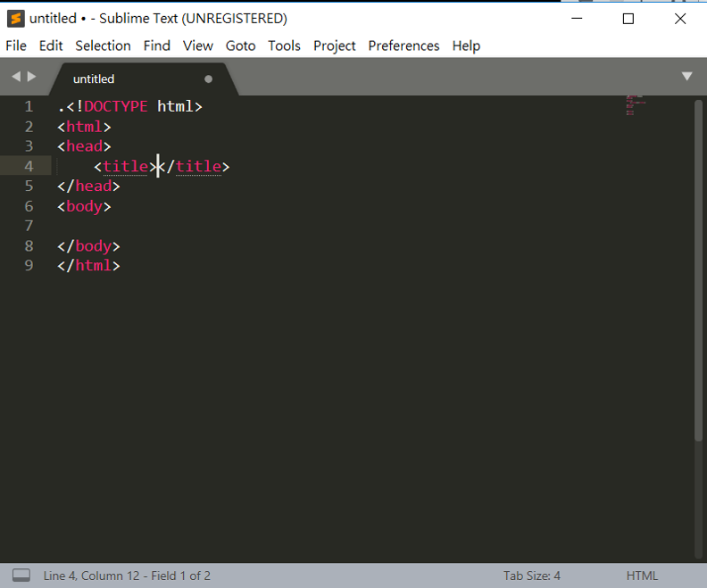Click line number 4 in the gutter
The height and width of the screenshot is (588, 707).
pos(29,166)
